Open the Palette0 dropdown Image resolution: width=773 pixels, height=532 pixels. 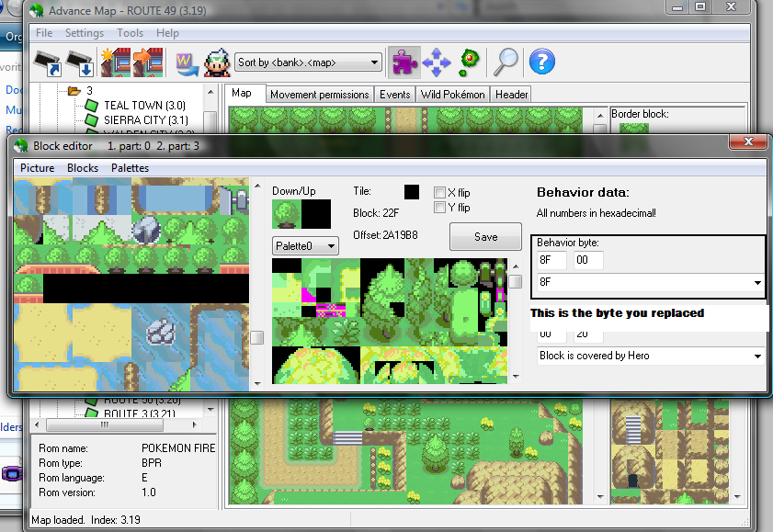coord(331,246)
